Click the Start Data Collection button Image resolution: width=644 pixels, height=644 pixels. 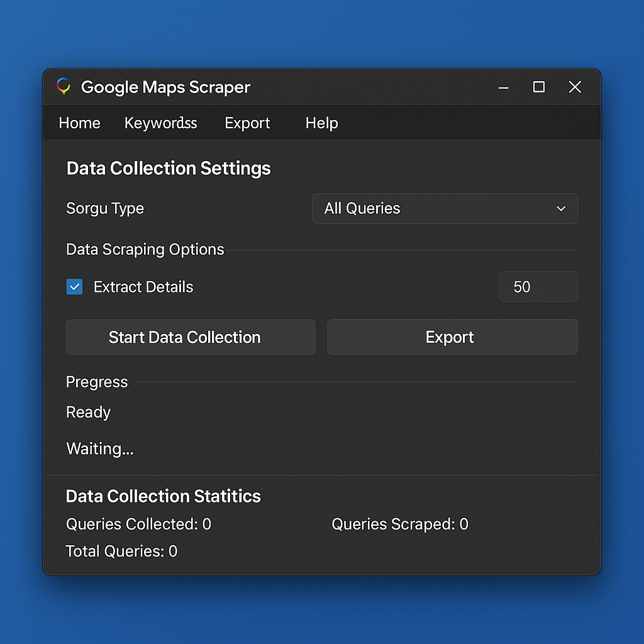click(191, 337)
